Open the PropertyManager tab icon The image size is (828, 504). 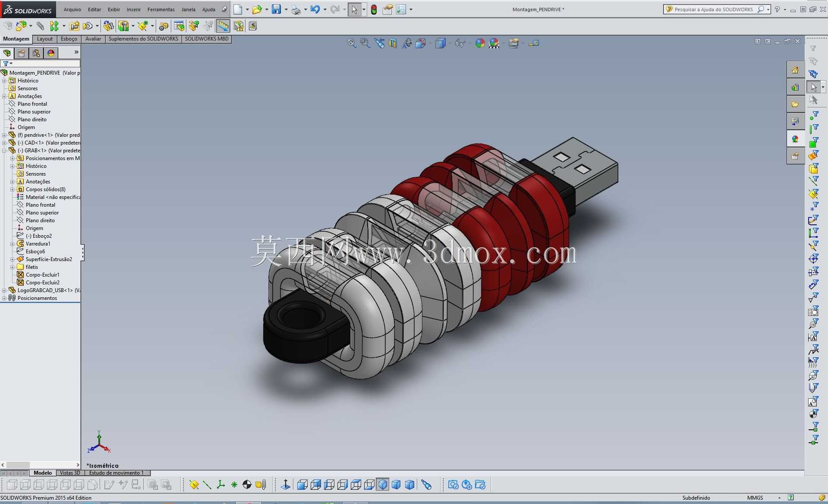22,53
